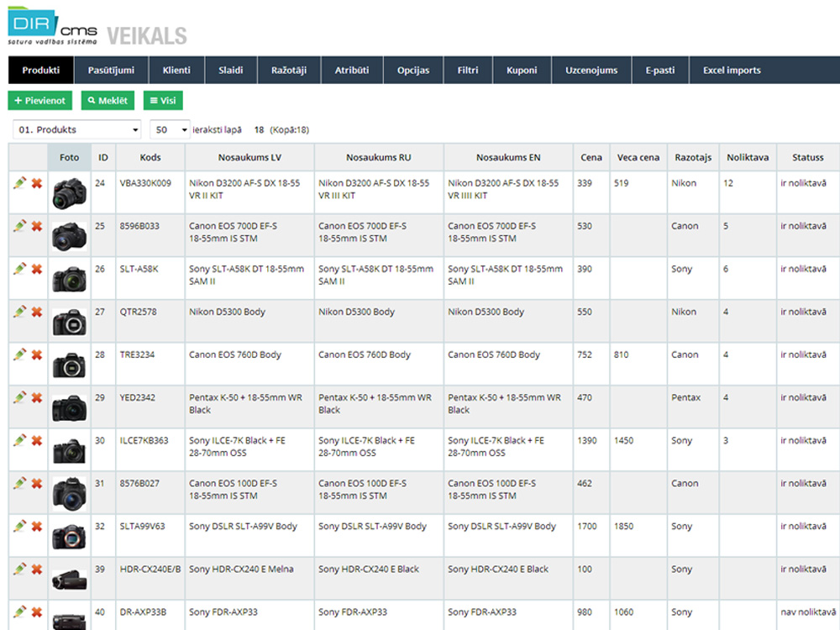Edit the Sony HDR-CX240 E product
Viewport: 840px width, 630px height.
coord(20,569)
